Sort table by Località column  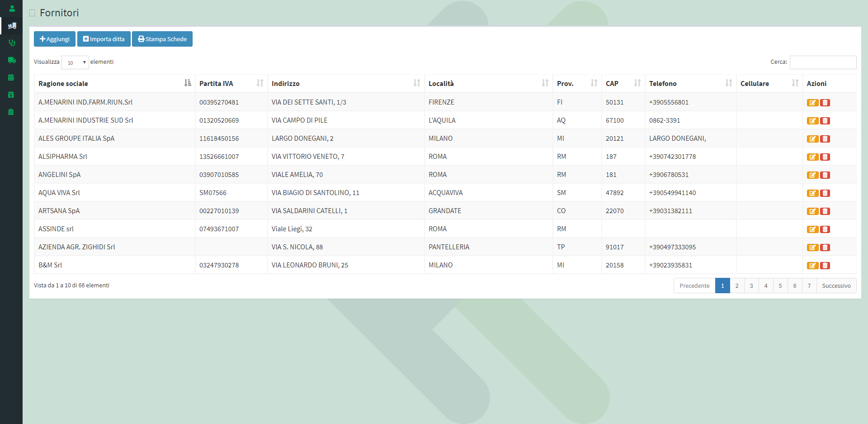point(489,84)
